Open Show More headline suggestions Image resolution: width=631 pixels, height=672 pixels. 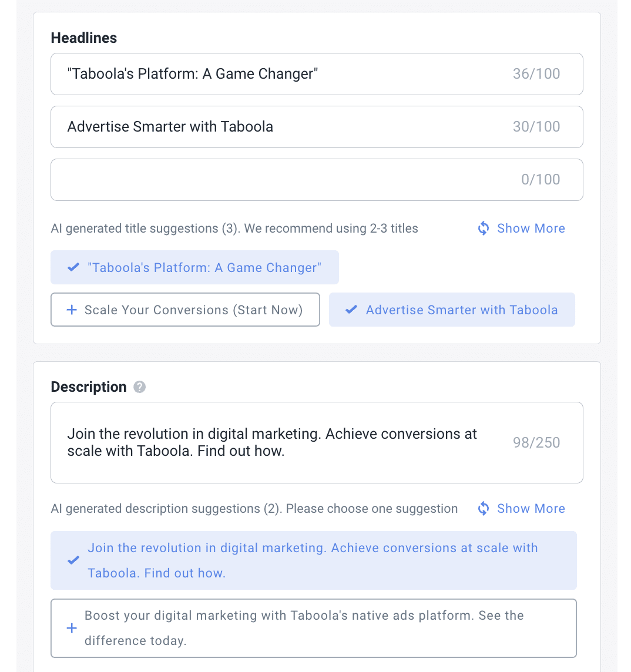click(x=531, y=228)
